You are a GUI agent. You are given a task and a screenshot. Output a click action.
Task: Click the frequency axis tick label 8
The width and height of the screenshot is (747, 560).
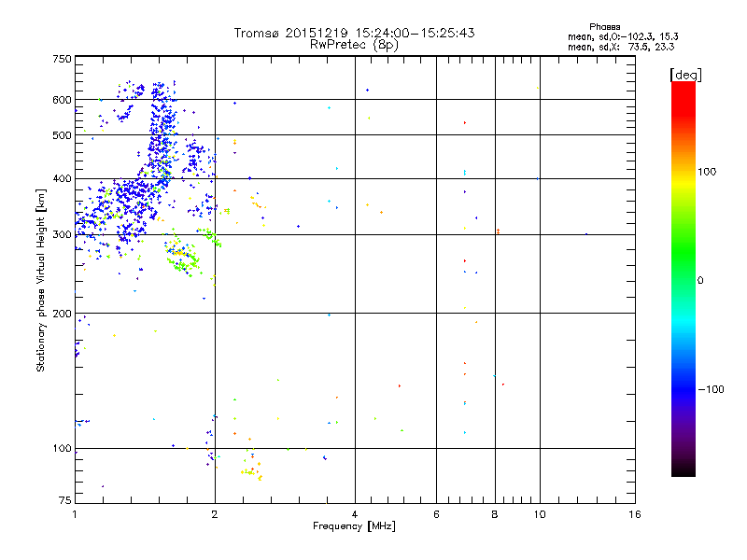(495, 514)
